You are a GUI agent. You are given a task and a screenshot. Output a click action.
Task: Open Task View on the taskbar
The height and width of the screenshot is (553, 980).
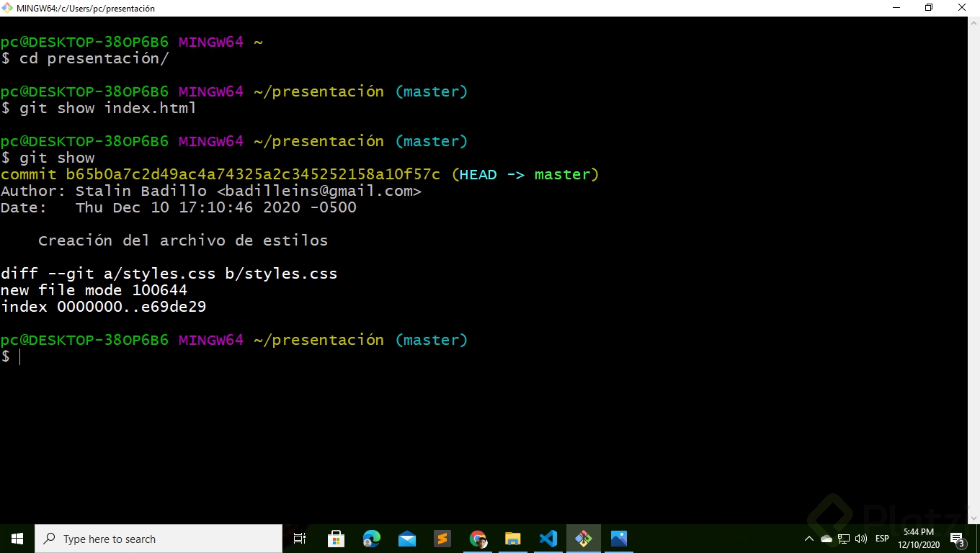click(x=300, y=539)
